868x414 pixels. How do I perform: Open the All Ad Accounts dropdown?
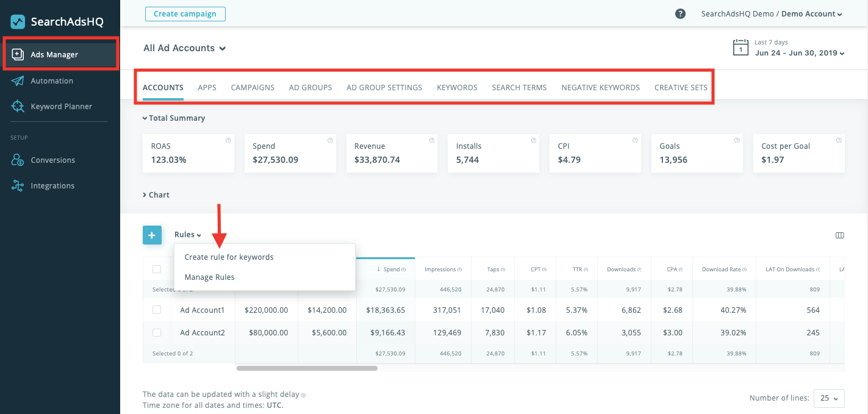[184, 48]
